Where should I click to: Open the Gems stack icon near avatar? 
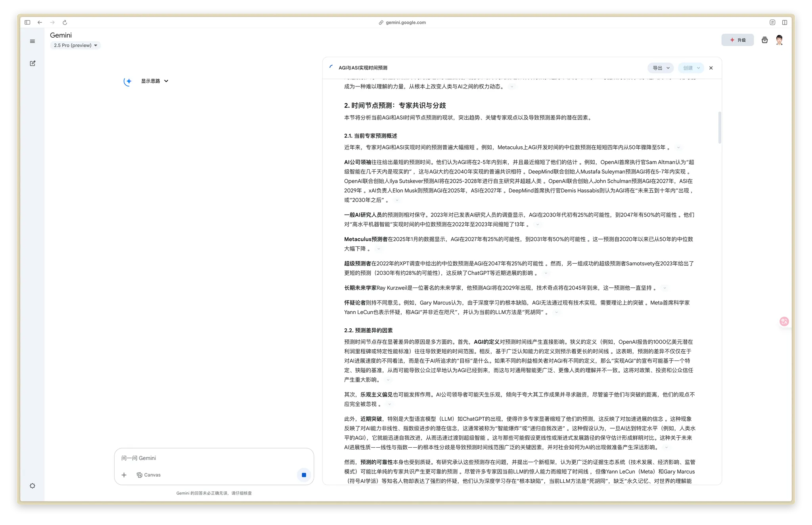coord(764,40)
